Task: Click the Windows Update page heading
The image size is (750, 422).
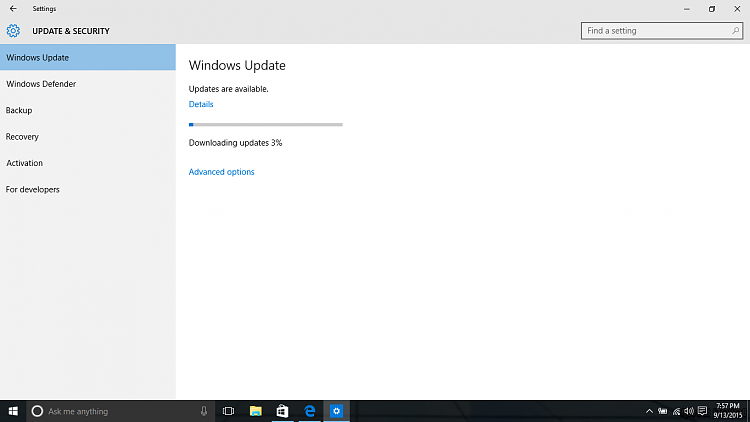Action: point(237,65)
